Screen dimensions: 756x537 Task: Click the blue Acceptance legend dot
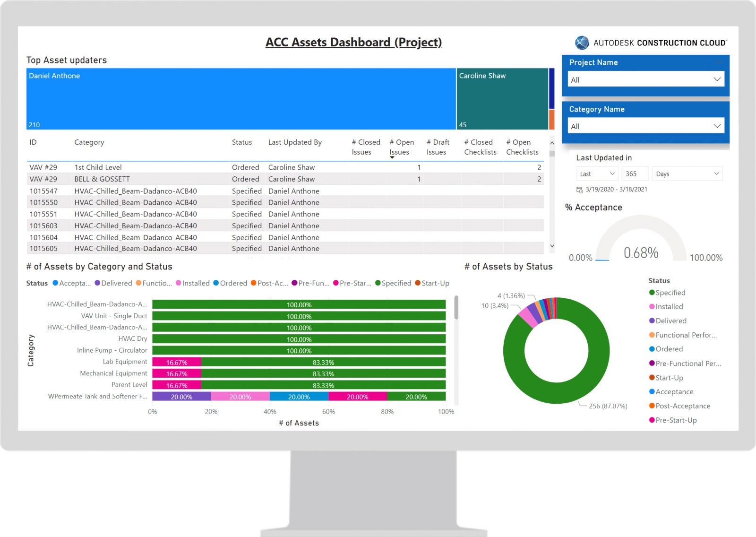652,391
